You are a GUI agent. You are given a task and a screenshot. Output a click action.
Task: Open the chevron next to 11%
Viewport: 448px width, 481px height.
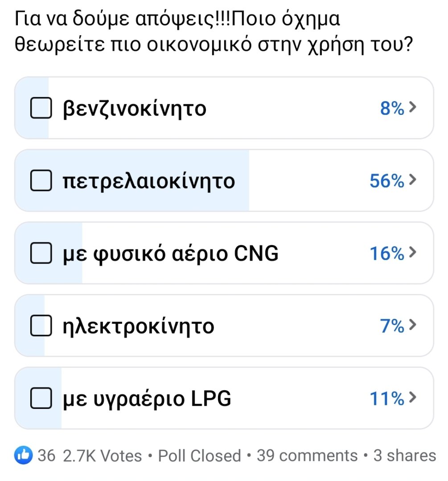(413, 398)
